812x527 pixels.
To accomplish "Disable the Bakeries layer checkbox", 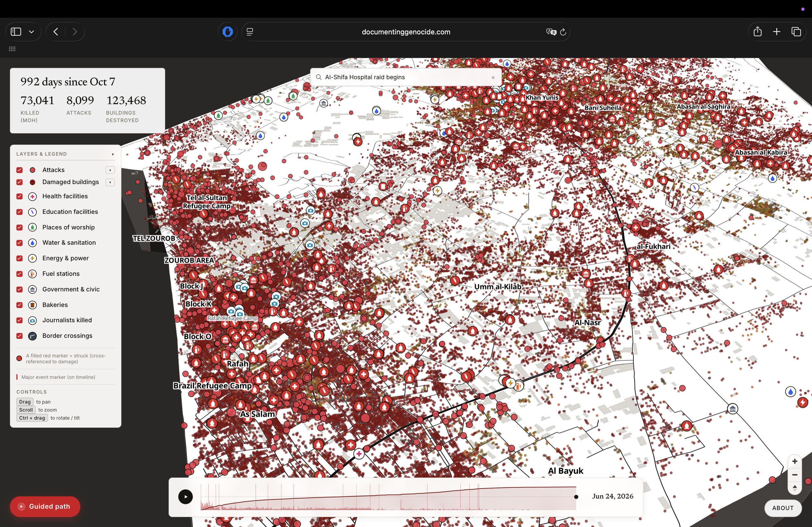I will [x=19, y=305].
